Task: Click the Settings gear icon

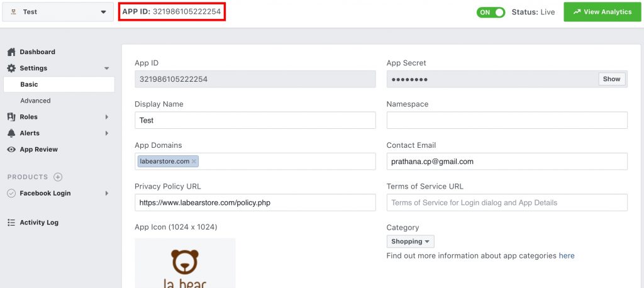Action: [11, 68]
